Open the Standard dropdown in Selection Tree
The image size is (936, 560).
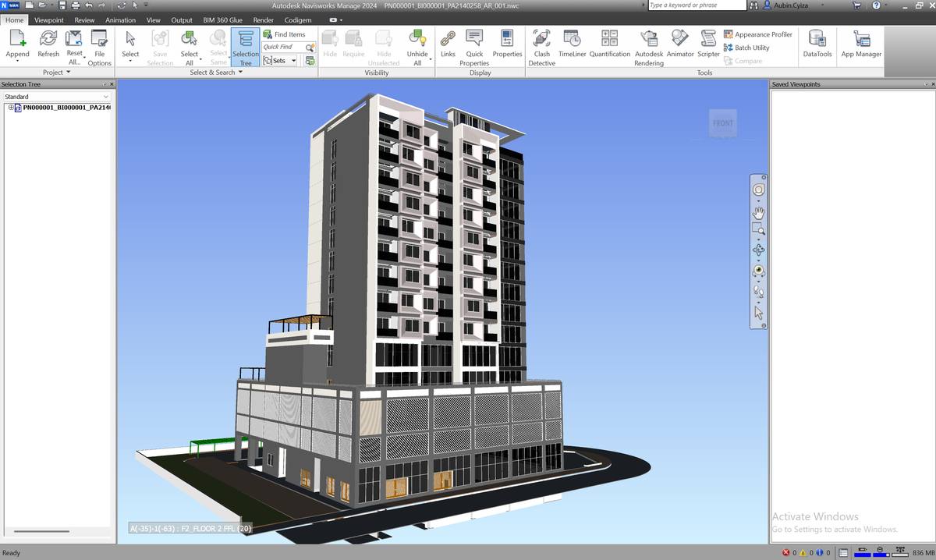click(57, 97)
